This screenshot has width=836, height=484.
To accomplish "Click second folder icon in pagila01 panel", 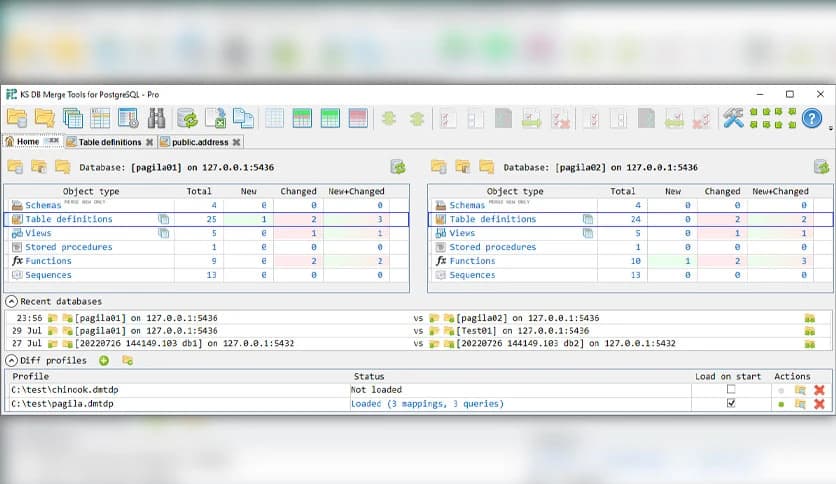I will pos(39,167).
